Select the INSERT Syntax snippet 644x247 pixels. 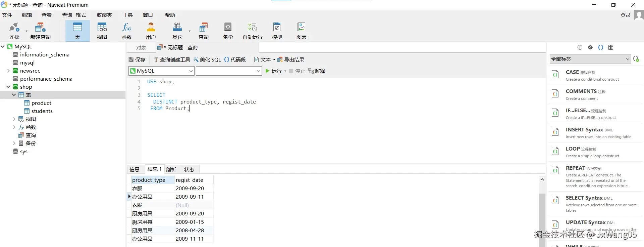pos(595,133)
